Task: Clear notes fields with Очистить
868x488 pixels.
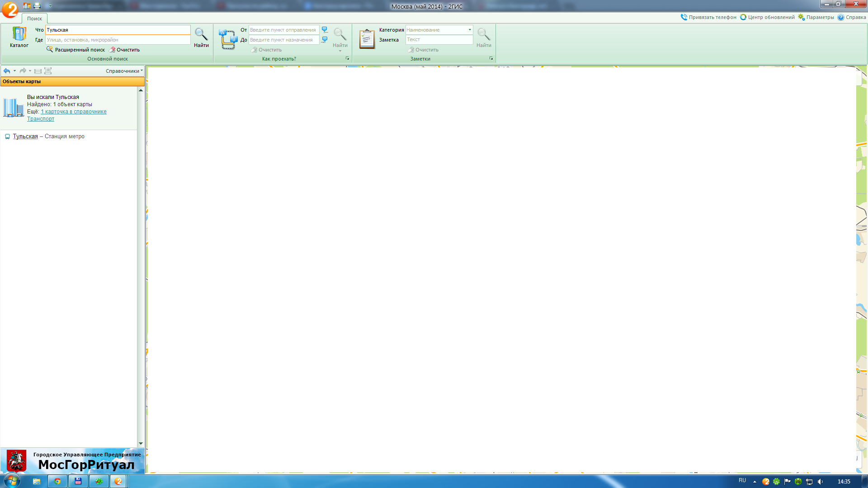Action: (424, 50)
